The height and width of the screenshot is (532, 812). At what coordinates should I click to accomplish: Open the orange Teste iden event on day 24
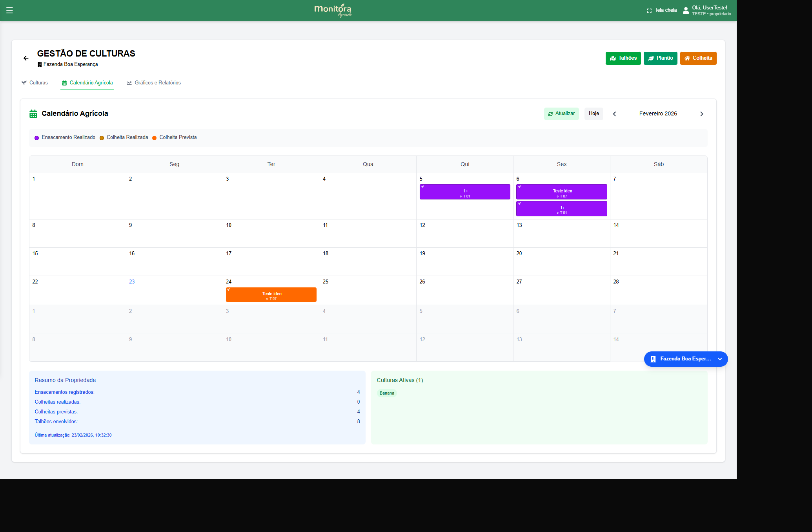(x=271, y=295)
